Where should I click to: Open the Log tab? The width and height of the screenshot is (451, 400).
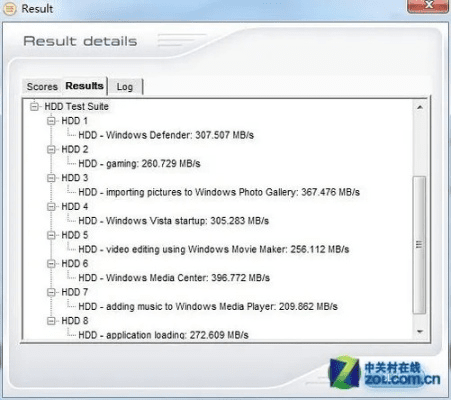(125, 87)
